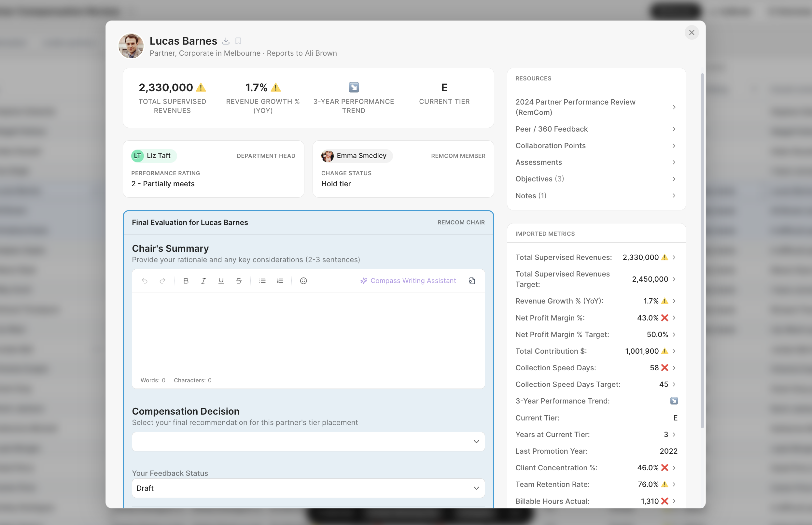Open the Compensation Decision dropdown

[308, 442]
